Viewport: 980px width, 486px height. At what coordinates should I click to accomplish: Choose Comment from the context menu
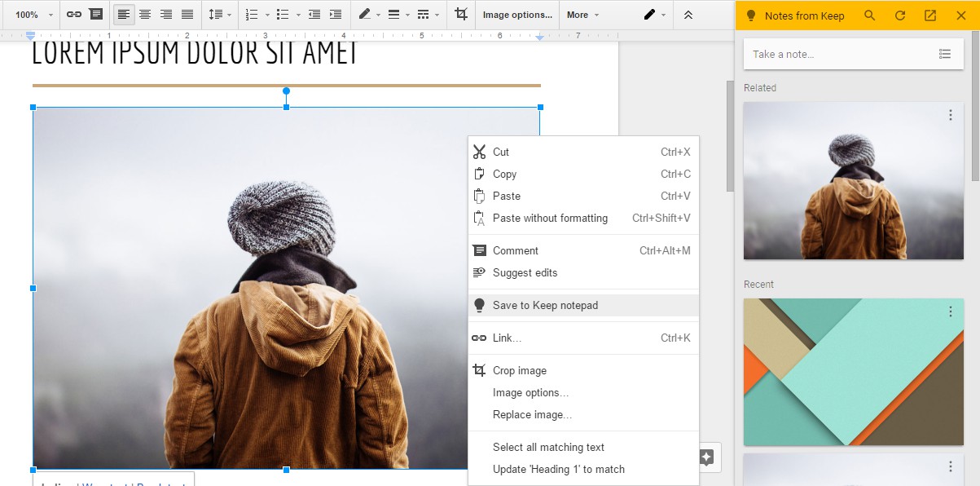click(583, 250)
